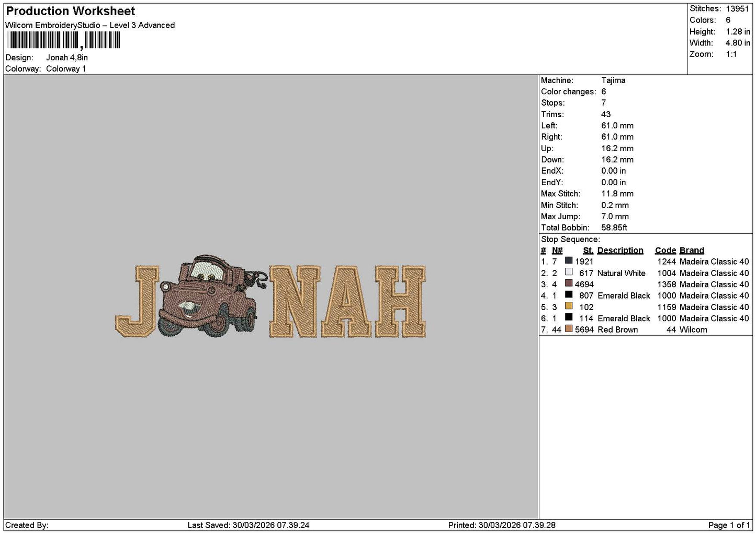Click the Height value '1.28 in'
The height and width of the screenshot is (534, 756).
point(738,31)
